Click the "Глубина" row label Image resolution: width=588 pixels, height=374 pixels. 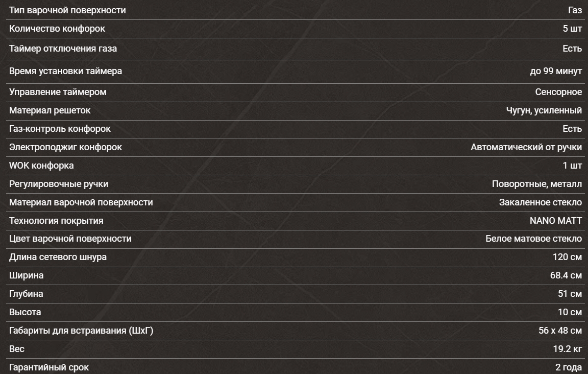(26, 294)
